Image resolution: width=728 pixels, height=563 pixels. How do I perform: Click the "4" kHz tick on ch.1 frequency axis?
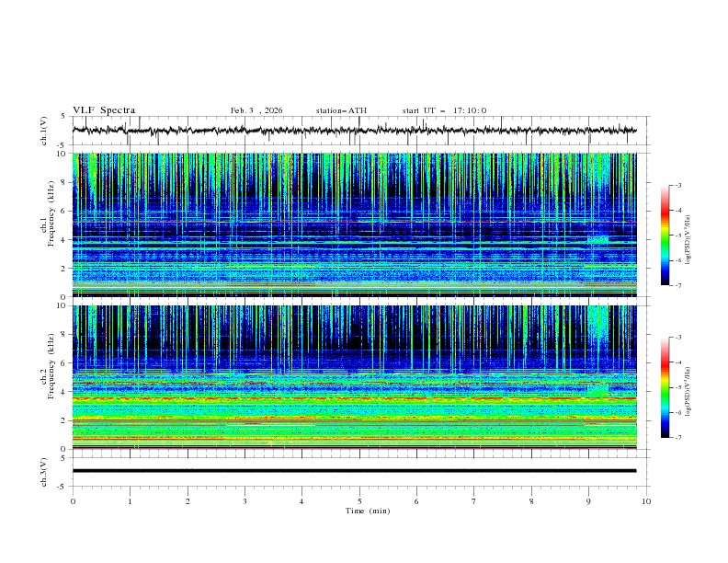64,240
